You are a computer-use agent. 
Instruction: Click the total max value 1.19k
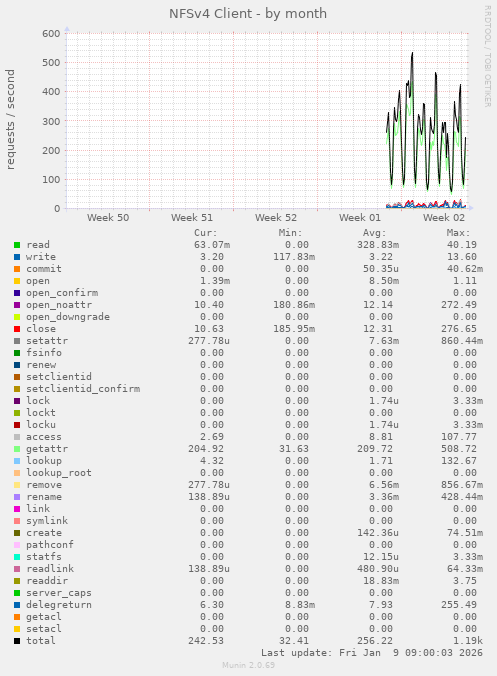pyautogui.click(x=467, y=641)
